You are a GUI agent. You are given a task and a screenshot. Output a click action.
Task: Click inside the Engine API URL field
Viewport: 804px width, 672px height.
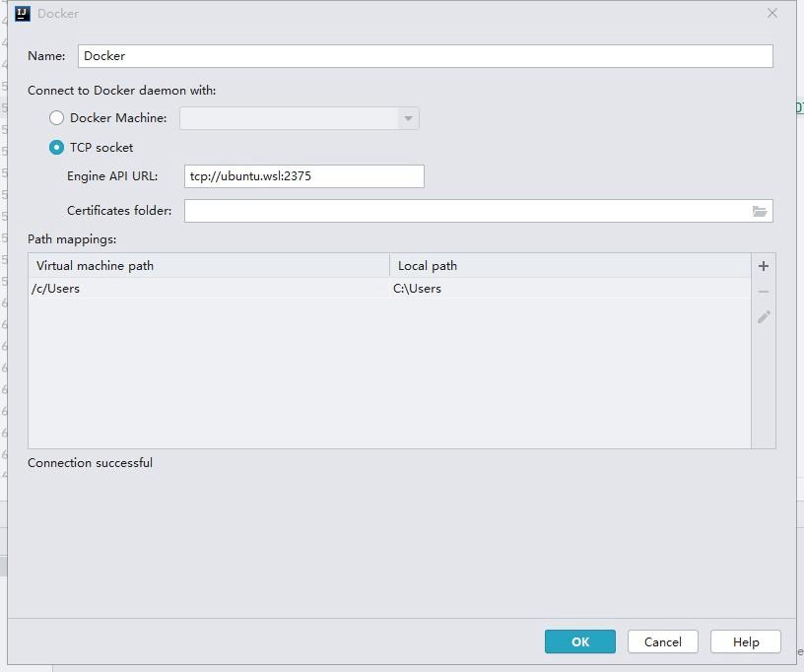tap(303, 176)
